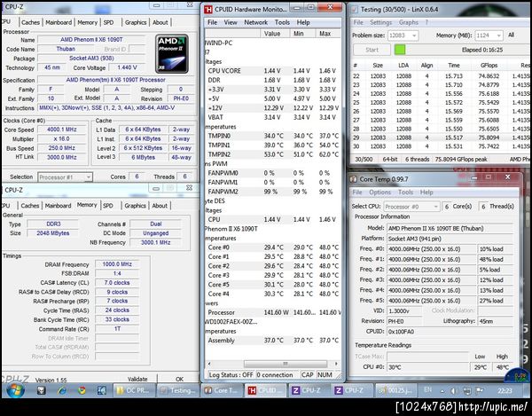
Task: Open the View menu in HWMonitor
Action: [231, 22]
